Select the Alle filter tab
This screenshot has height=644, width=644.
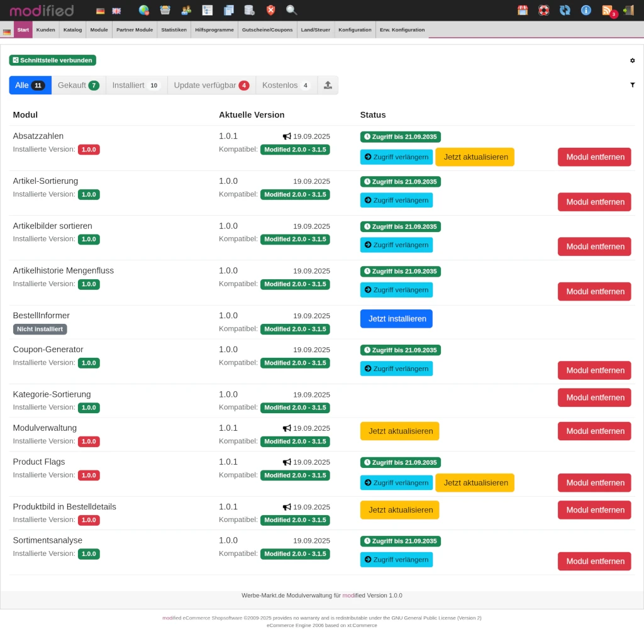(30, 85)
